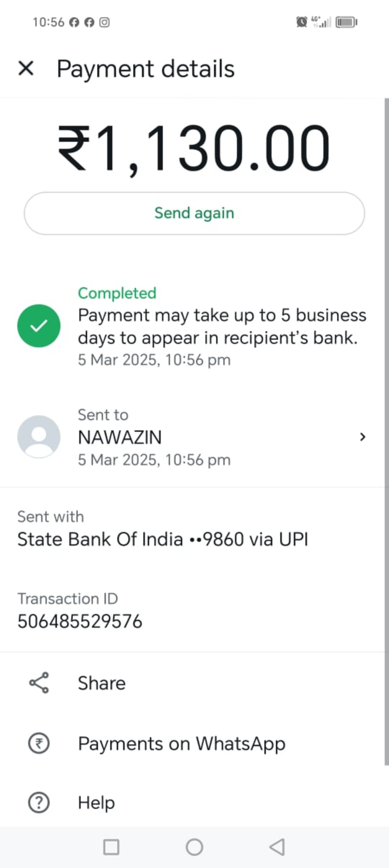
Task: Open the Help option
Action: tap(97, 803)
